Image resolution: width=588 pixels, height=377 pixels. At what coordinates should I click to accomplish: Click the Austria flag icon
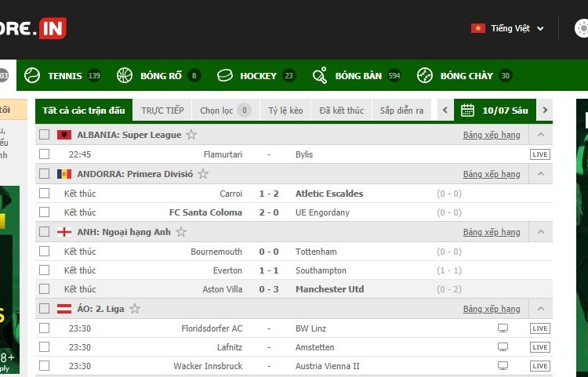click(64, 309)
